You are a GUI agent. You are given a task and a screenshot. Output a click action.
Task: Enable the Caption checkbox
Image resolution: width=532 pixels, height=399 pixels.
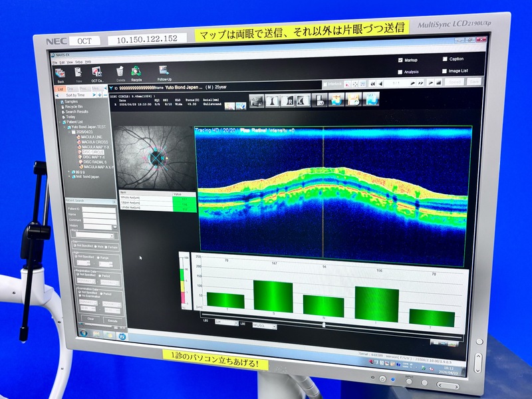click(x=444, y=59)
